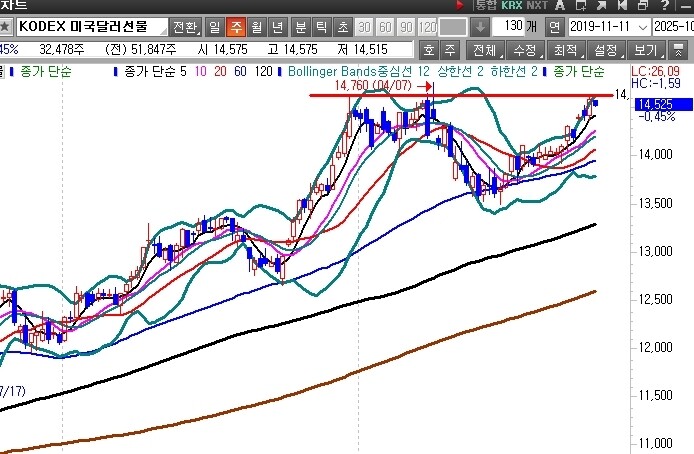
Task: Click the link-screen icon left of the stacked-windows icon
Action: click(622, 5)
